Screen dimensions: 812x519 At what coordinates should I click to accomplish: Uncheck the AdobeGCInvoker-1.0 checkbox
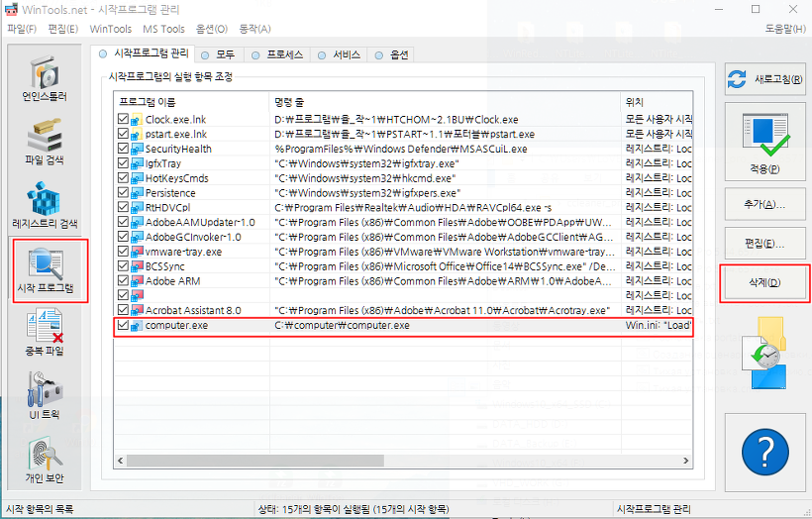[x=123, y=237]
